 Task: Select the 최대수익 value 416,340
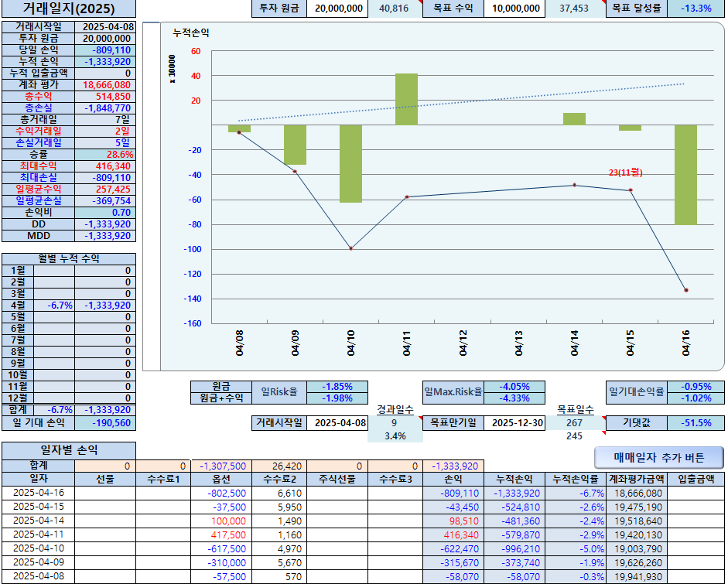(105, 166)
